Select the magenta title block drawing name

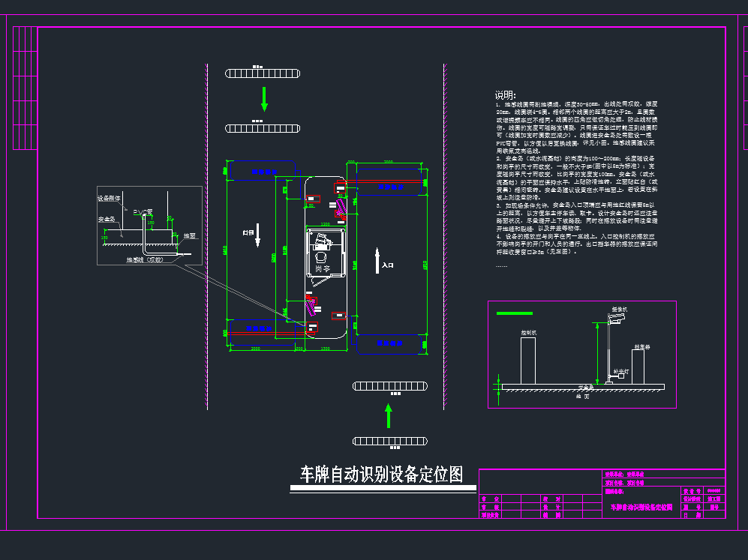point(639,508)
